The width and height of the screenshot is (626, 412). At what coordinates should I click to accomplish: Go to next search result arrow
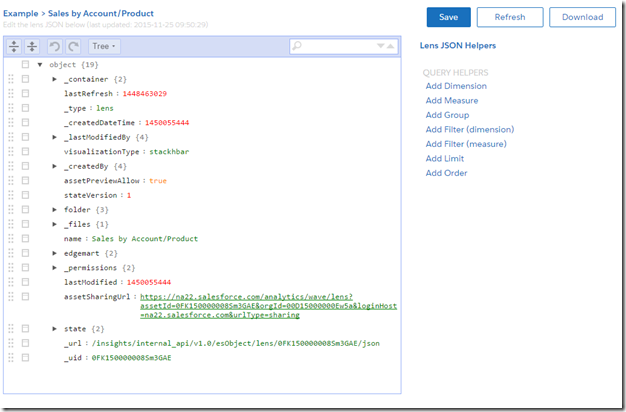point(381,46)
